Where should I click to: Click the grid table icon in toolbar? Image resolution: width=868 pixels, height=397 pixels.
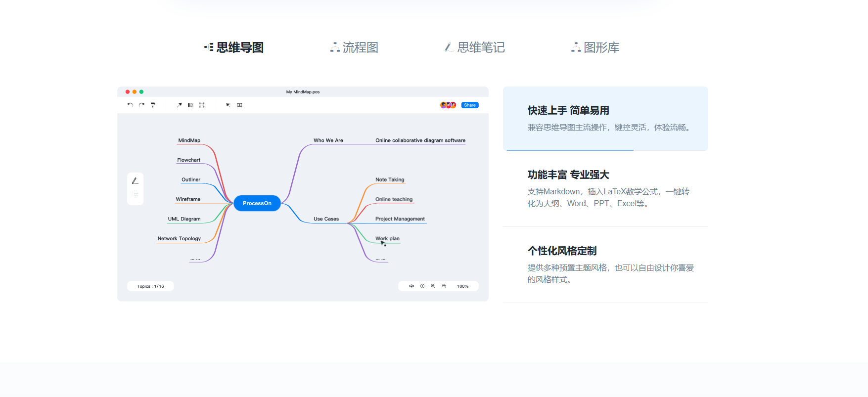(x=239, y=105)
